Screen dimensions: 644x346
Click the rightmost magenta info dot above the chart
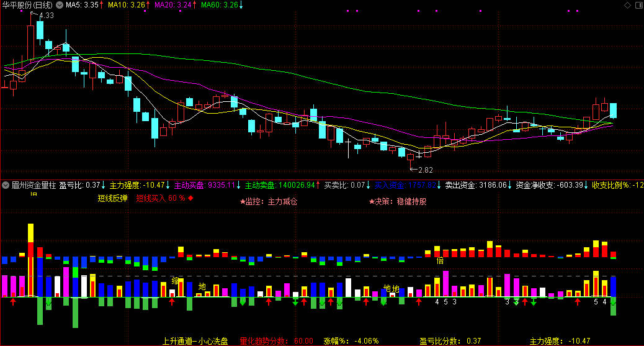(x=577, y=11)
